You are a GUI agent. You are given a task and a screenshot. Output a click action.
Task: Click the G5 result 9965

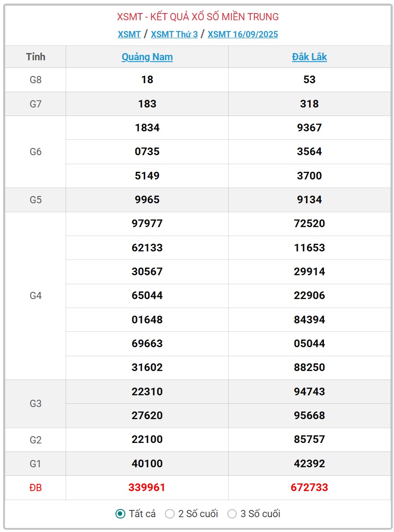[x=147, y=200]
